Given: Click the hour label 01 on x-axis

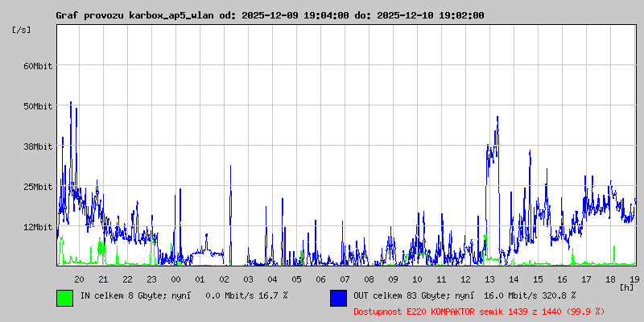Looking at the screenshot, I should 200,279.
